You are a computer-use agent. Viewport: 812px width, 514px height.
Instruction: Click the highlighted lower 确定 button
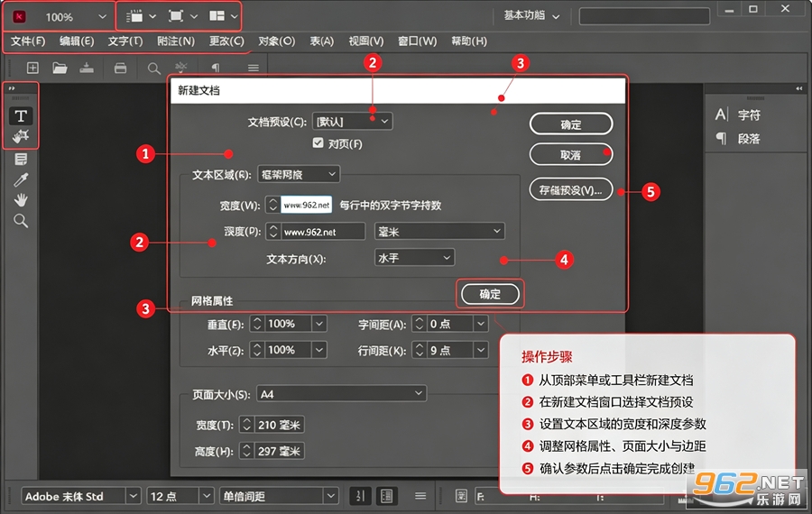490,294
